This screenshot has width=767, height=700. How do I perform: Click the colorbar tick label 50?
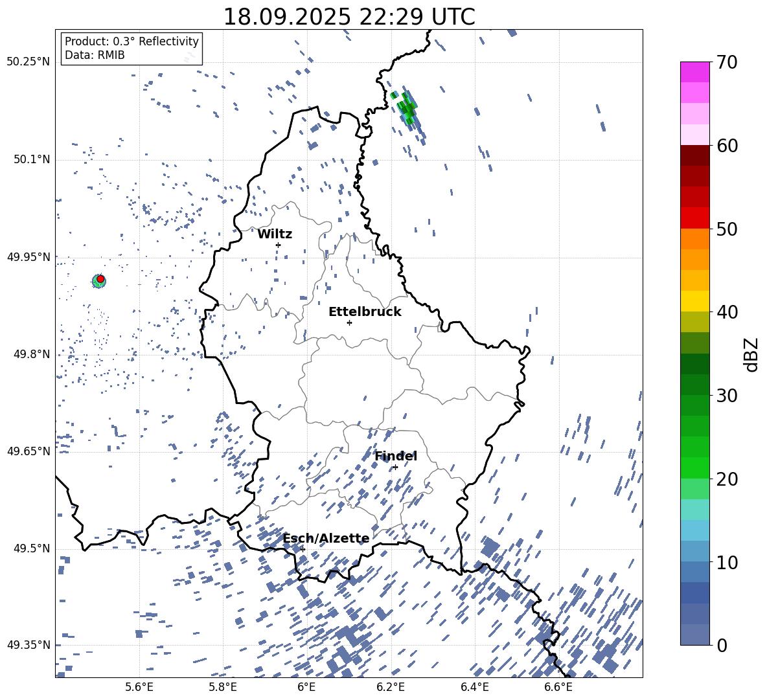click(727, 229)
